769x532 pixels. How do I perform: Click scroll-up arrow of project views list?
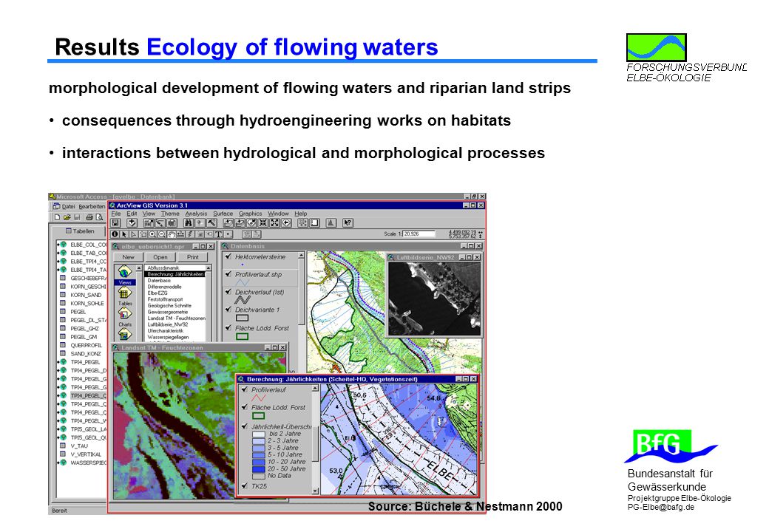(209, 268)
